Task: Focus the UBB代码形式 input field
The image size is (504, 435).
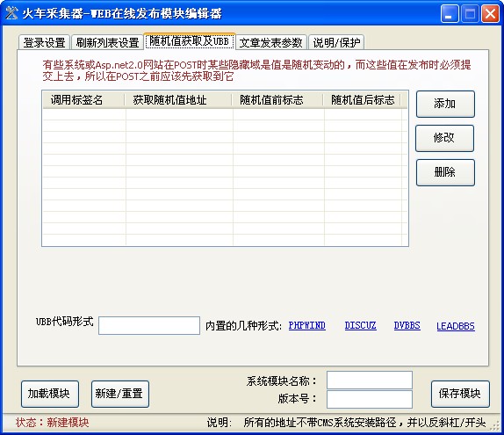Action: pos(149,326)
